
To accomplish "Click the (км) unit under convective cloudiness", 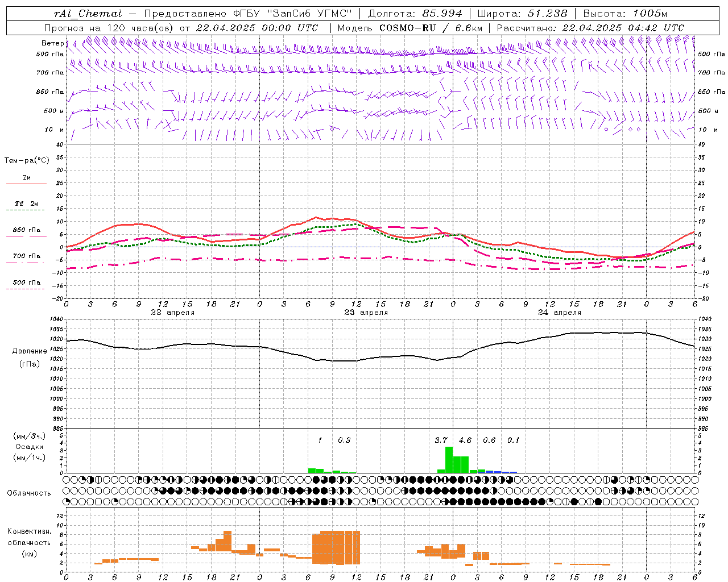I will point(29,554).
